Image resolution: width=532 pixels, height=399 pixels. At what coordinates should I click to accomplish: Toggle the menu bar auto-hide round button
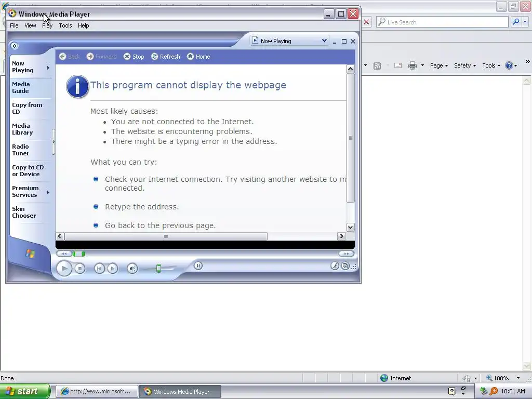click(x=14, y=46)
